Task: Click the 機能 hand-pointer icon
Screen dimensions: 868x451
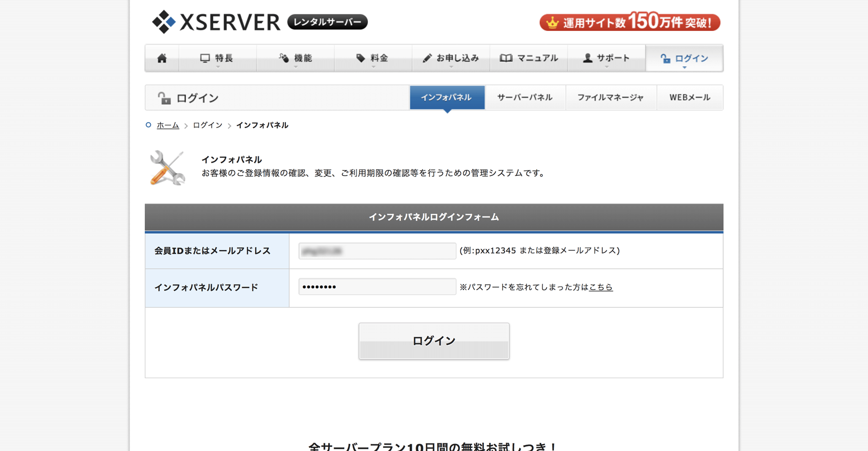Action: (x=284, y=58)
